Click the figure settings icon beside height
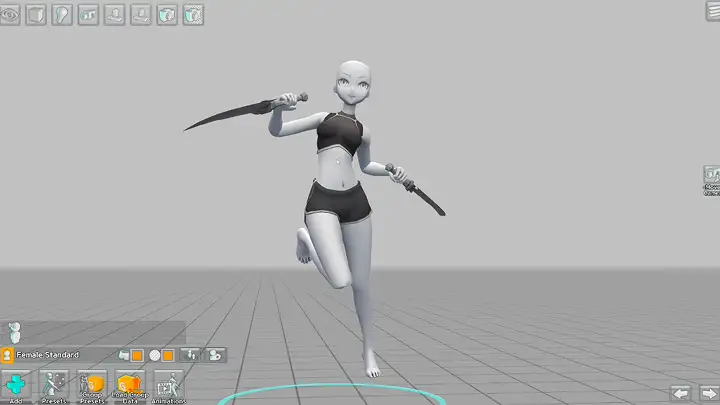The width and height of the screenshot is (720, 405). pos(215,355)
